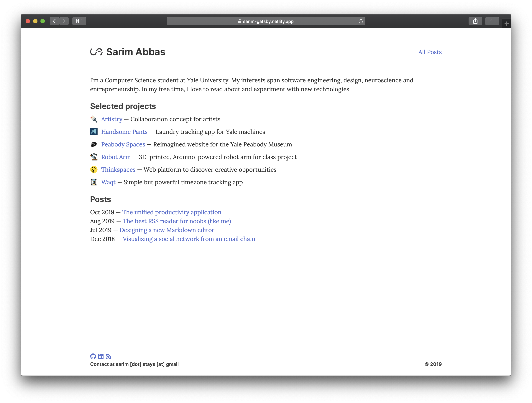Screen dimensions: 532x403
Task: Open the Waqt project link
Action: (x=108, y=182)
